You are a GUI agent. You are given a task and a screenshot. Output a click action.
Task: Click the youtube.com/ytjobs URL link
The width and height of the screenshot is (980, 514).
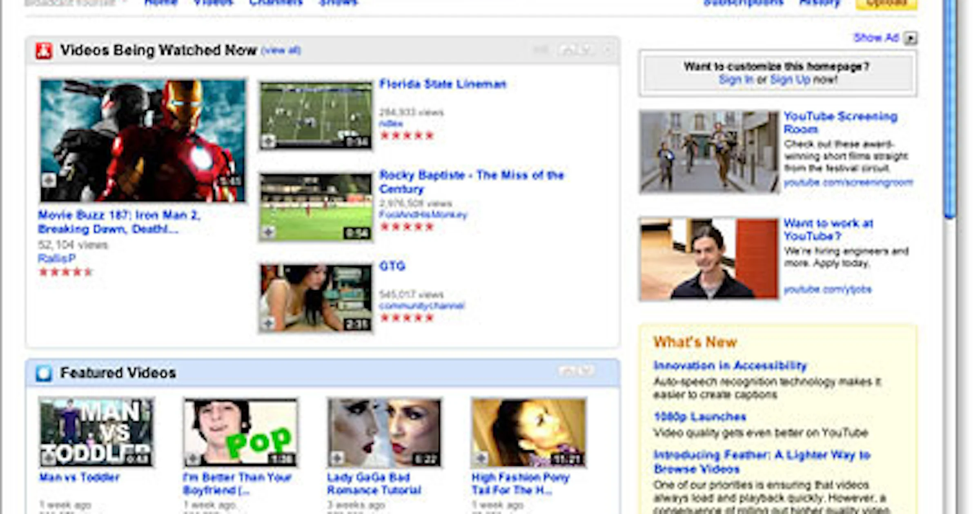point(827,289)
